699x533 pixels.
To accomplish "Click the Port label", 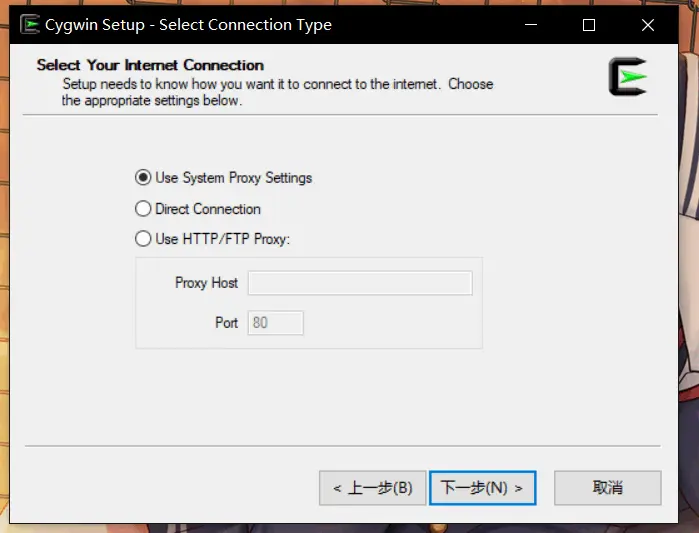I will [226, 323].
